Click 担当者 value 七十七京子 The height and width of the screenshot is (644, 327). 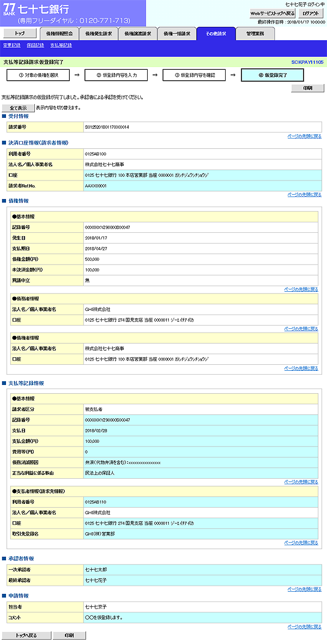tap(95, 606)
